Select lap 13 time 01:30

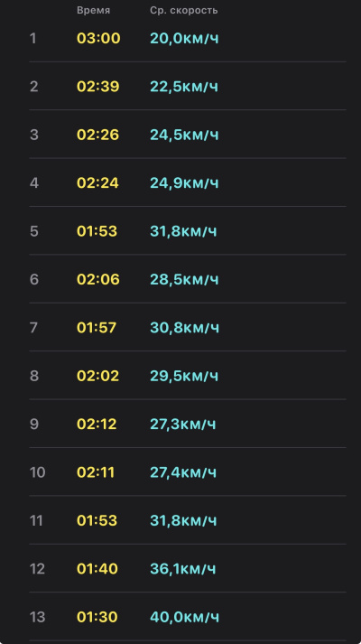click(x=97, y=617)
